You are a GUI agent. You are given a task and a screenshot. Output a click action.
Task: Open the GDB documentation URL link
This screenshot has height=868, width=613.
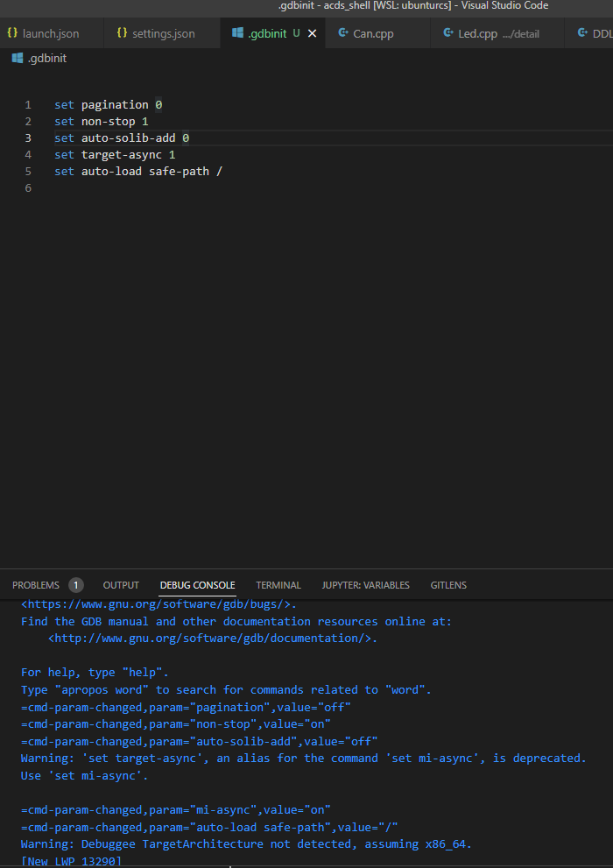pyautogui.click(x=210, y=638)
